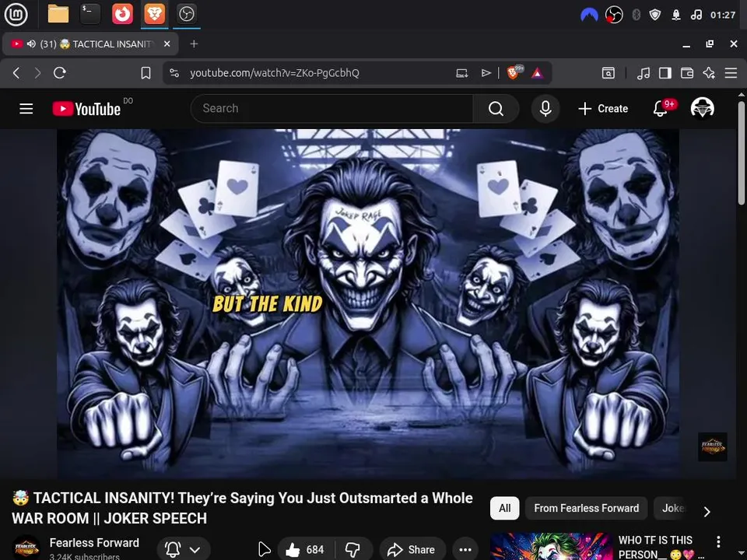Image resolution: width=747 pixels, height=560 pixels.
Task: Select the All filter chip
Action: tap(504, 508)
